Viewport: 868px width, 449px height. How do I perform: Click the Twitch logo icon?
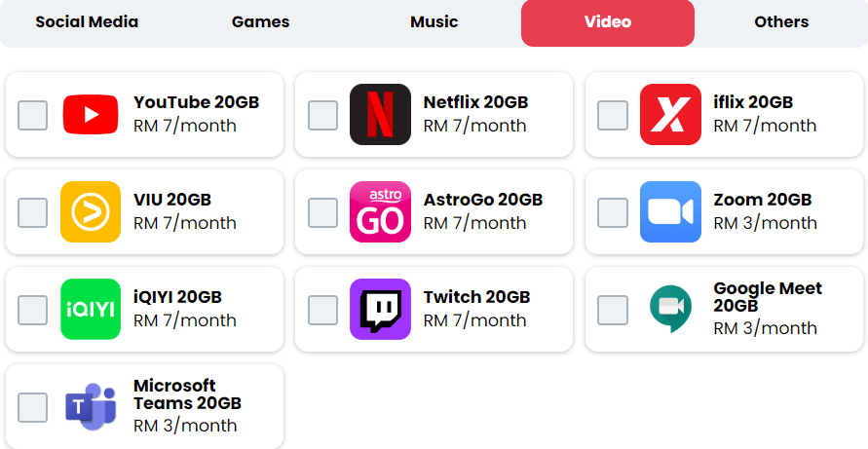pyautogui.click(x=380, y=310)
